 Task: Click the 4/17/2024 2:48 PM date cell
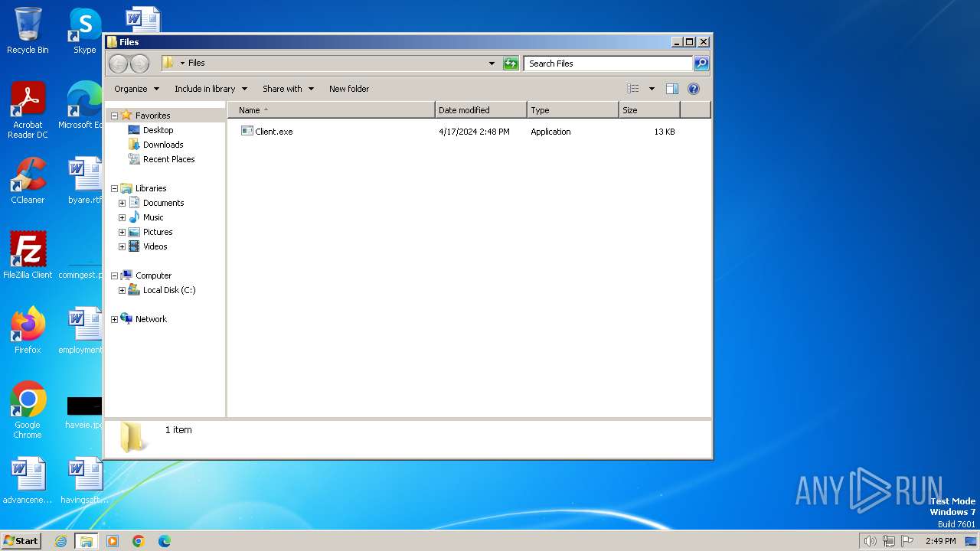[x=474, y=132]
